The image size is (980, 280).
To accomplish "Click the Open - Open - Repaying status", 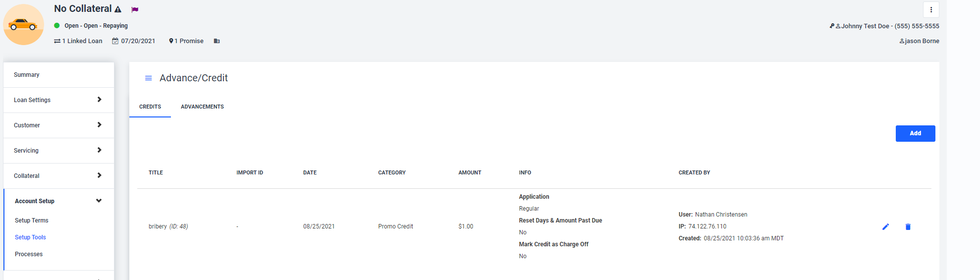I will tap(96, 26).
